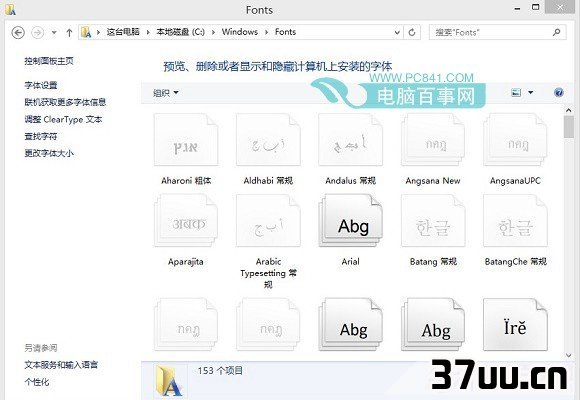Open the blue Help icon
The height and width of the screenshot is (400, 580).
coord(559,93)
